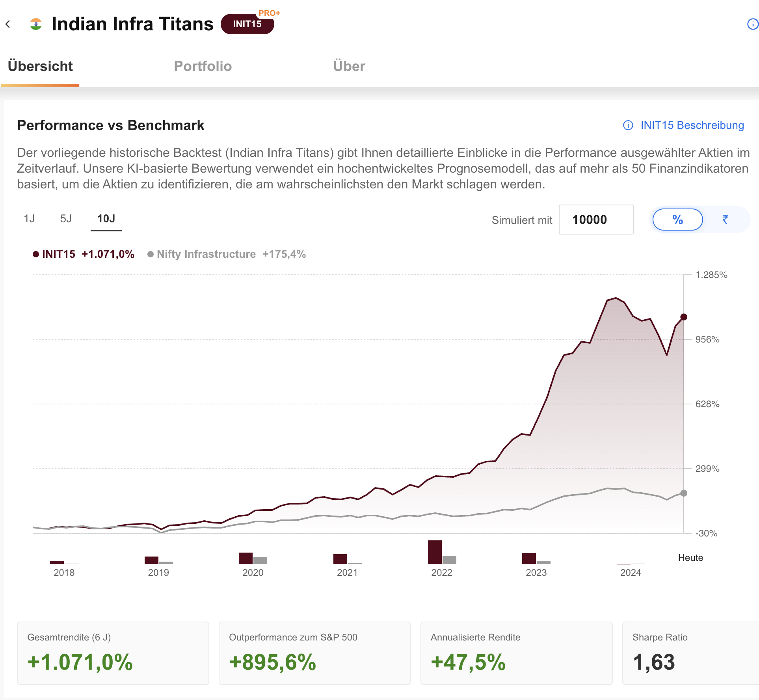Image resolution: width=759 pixels, height=700 pixels.
Task: Go back using the left arrow
Action: coord(8,24)
